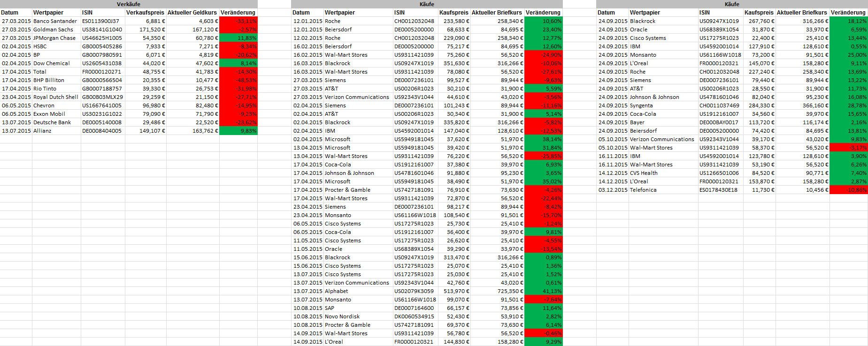The width and height of the screenshot is (868, 346).
Task: Click the green '28,78%' change cell
Action: coord(849,105)
